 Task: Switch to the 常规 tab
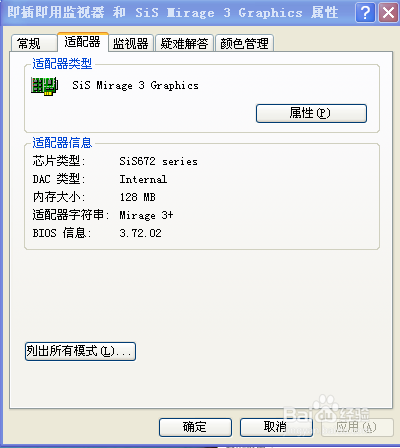tap(33, 43)
